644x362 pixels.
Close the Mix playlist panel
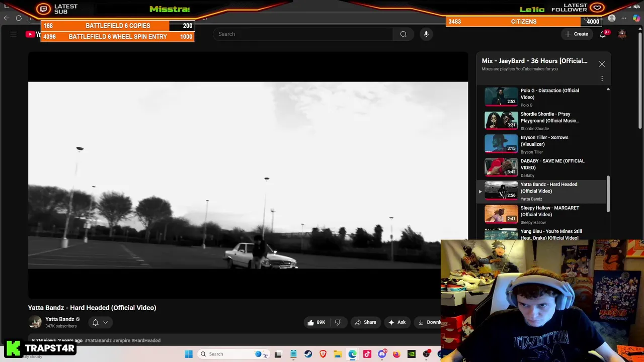pyautogui.click(x=602, y=64)
